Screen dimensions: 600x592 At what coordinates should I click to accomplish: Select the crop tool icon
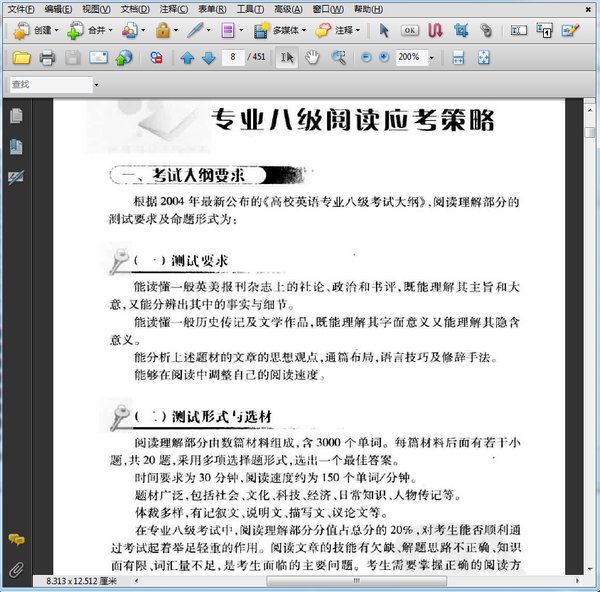point(461,30)
